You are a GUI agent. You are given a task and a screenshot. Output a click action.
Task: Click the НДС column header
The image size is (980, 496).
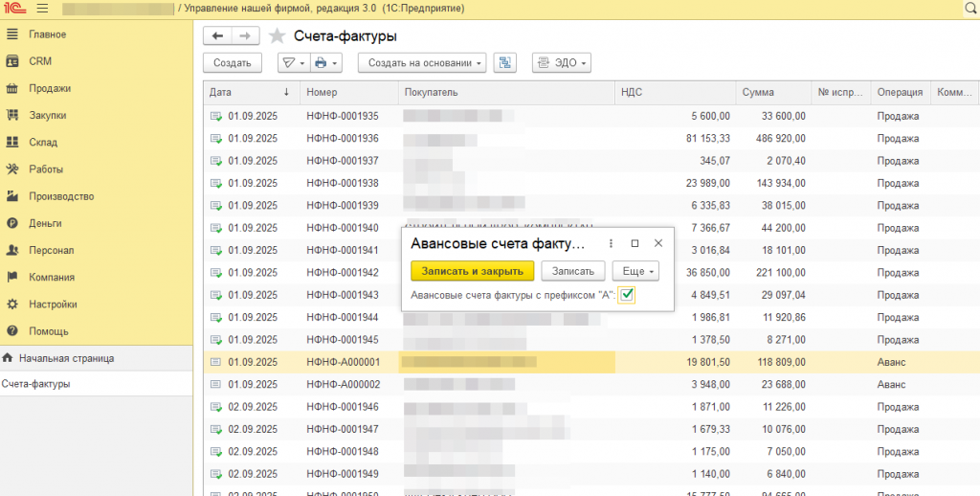(x=675, y=92)
